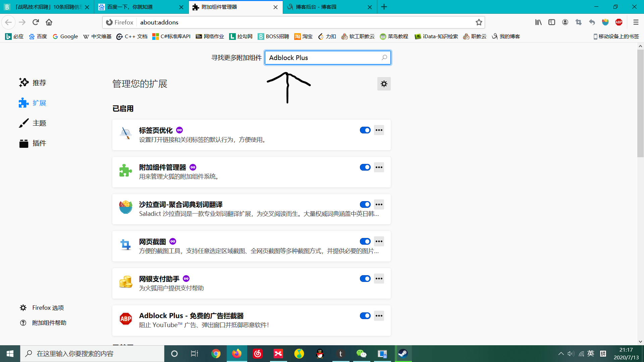
Task: Toggle the sidebar view toolbar icon
Action: [552, 22]
